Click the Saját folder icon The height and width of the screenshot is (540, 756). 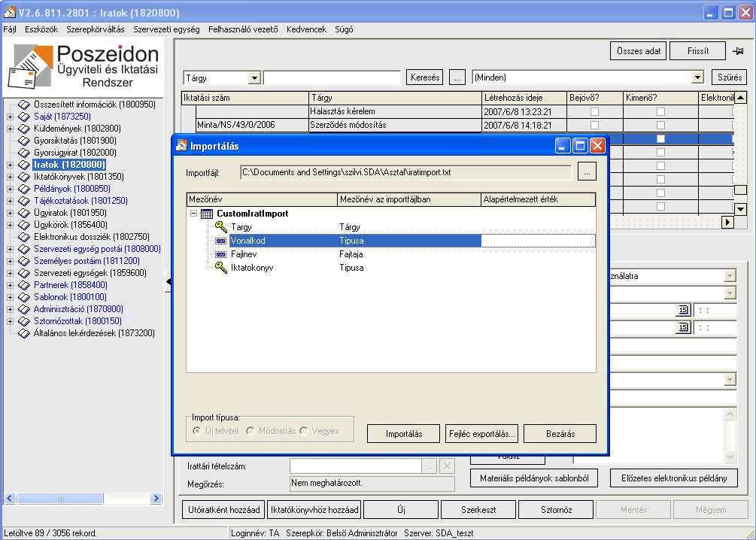pos(24,116)
